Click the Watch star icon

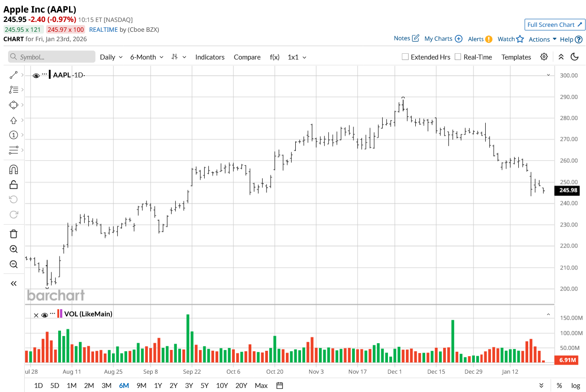coord(520,39)
